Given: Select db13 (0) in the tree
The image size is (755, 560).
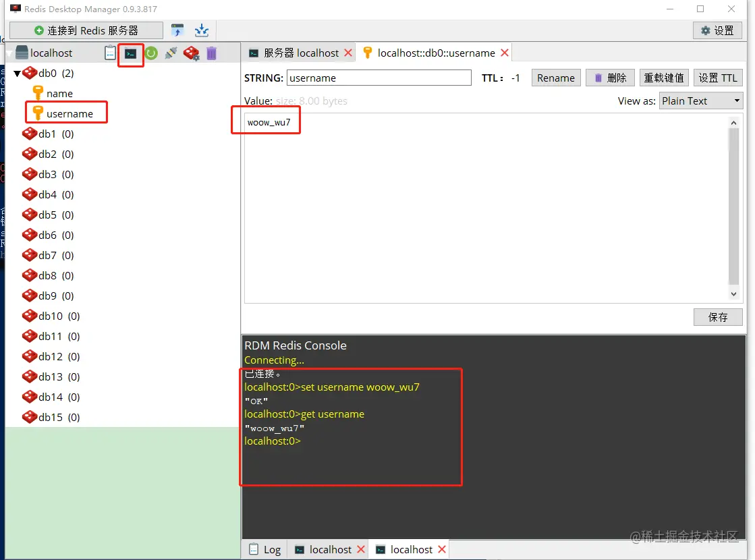Looking at the screenshot, I should pos(59,376).
